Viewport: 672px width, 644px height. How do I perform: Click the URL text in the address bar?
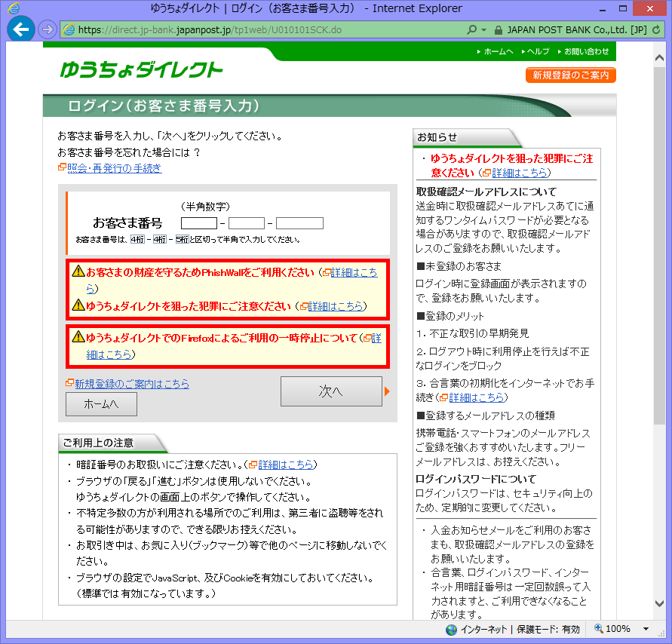[210, 29]
